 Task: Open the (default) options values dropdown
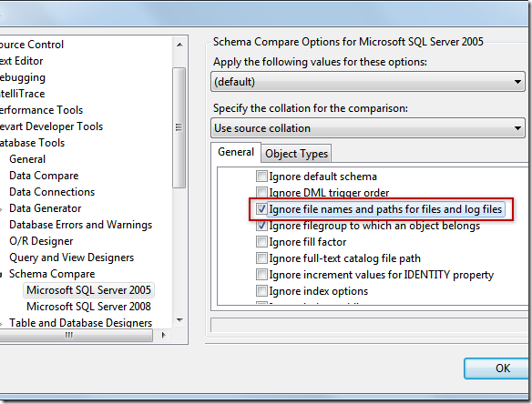[368, 82]
